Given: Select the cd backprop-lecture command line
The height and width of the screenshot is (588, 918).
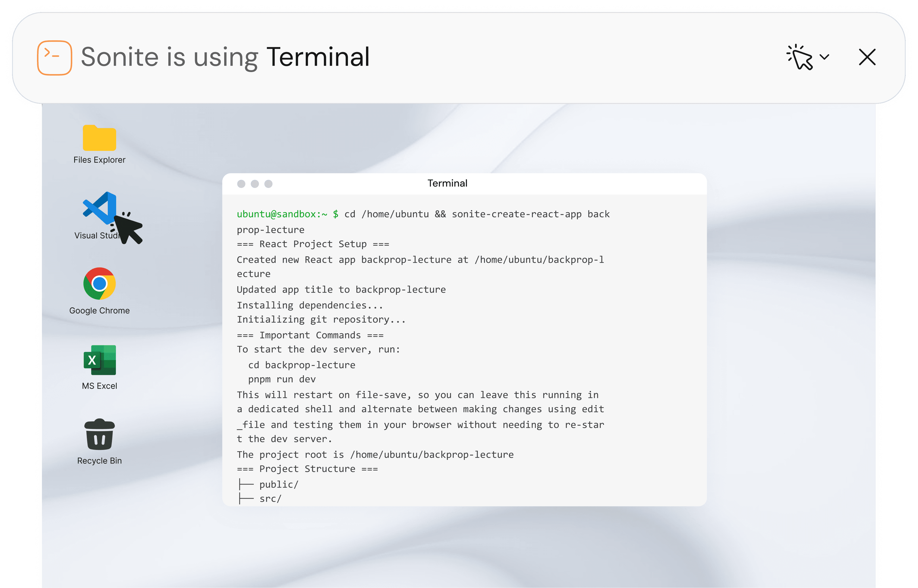Looking at the screenshot, I should point(302,365).
